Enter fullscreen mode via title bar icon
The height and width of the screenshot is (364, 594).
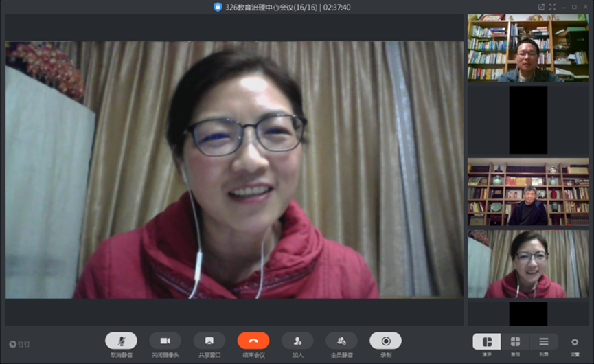(553, 7)
